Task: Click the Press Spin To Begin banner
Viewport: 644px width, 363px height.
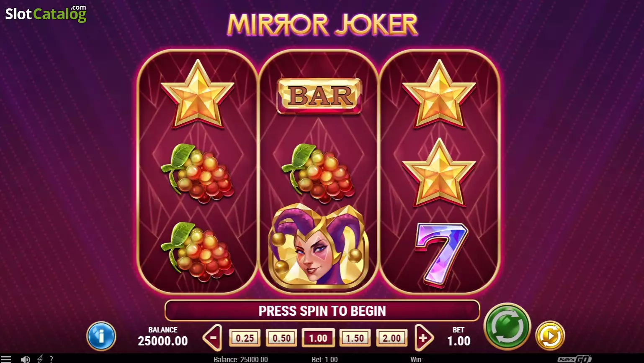Action: click(322, 311)
